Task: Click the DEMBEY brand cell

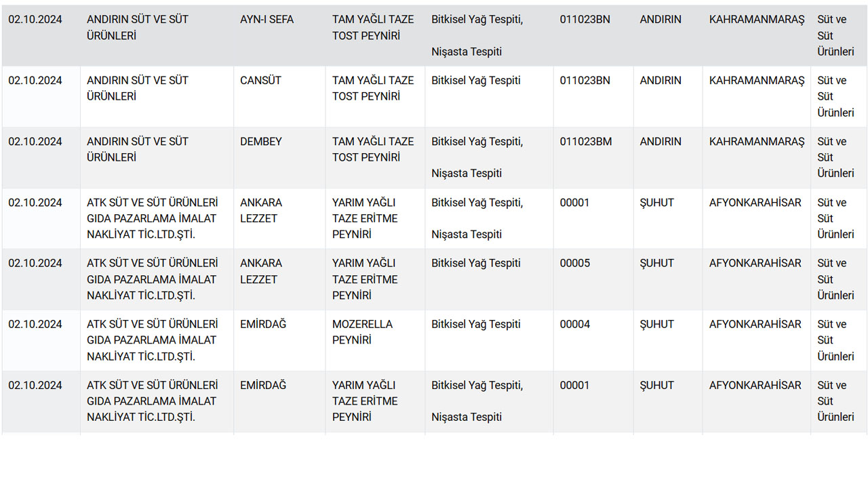Action: tap(260, 142)
